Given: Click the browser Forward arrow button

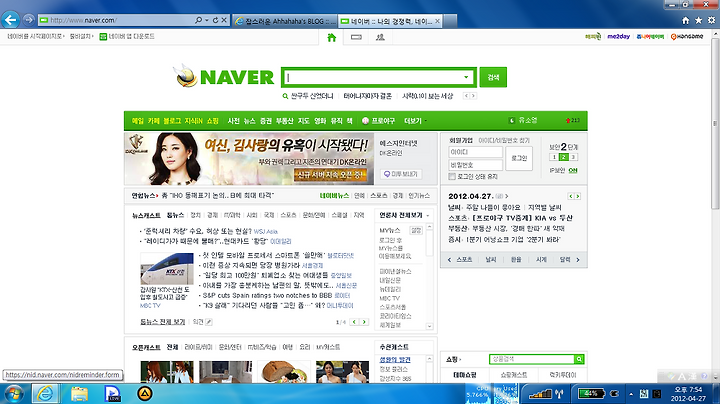Looking at the screenshot, I should tap(29, 20).
